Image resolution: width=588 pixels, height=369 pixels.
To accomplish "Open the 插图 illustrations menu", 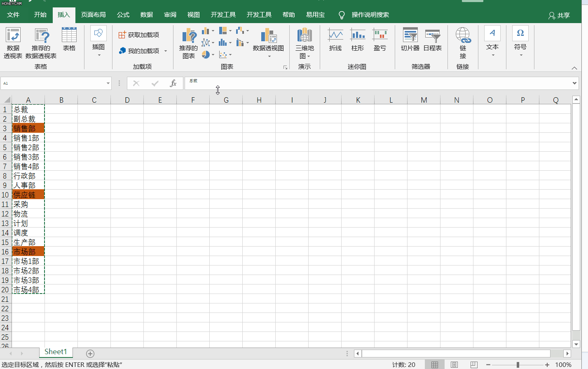I will [x=98, y=41].
